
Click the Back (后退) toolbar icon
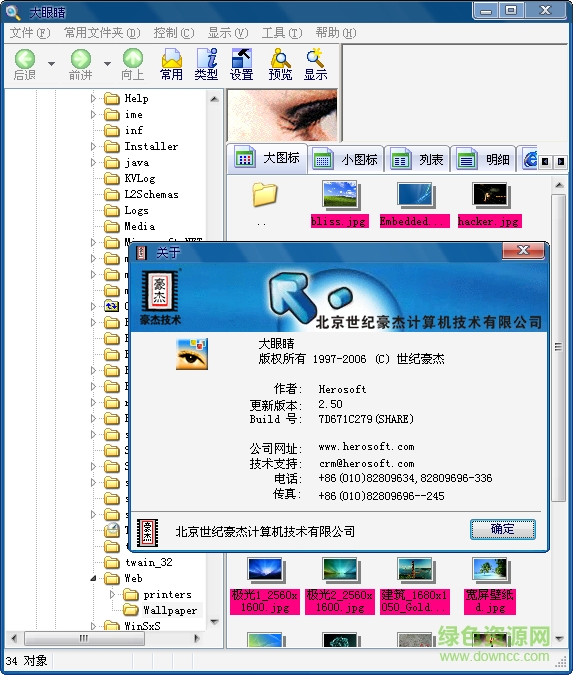(25, 65)
